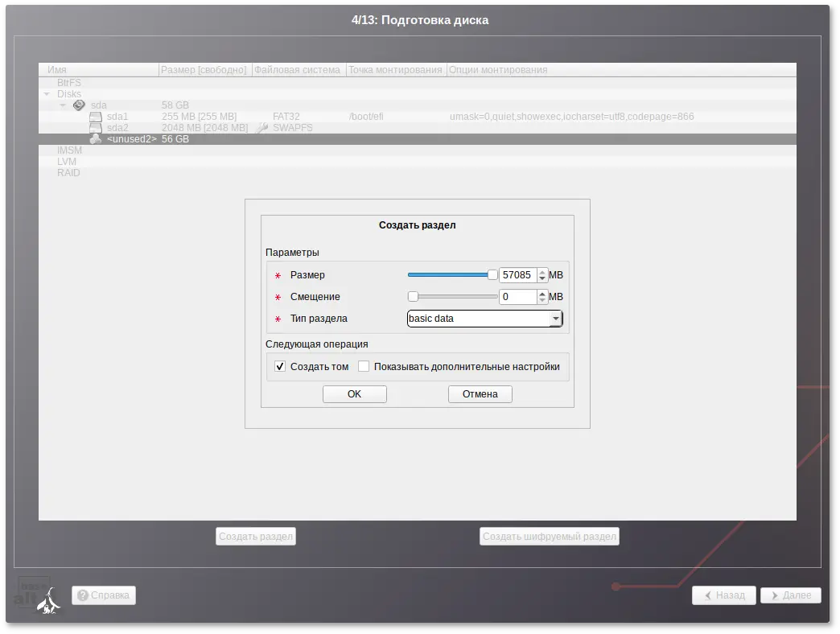Open the Тип раздела basic data dropdown

point(485,319)
